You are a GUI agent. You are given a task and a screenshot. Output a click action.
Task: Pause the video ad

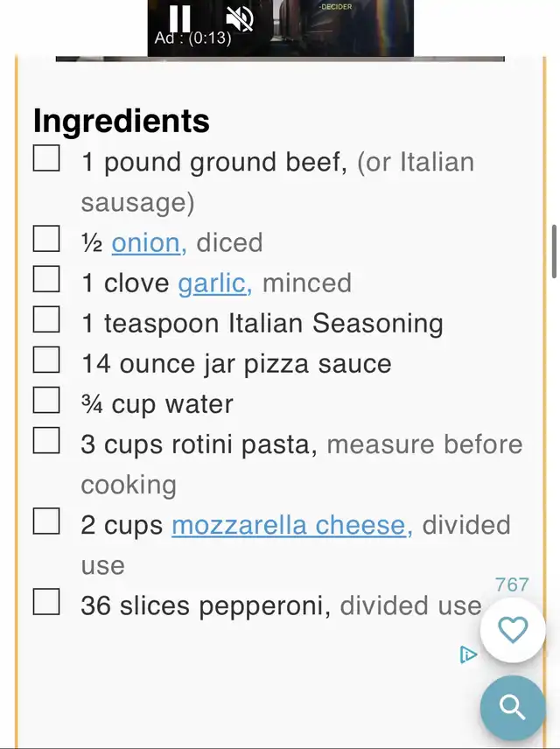pyautogui.click(x=179, y=18)
